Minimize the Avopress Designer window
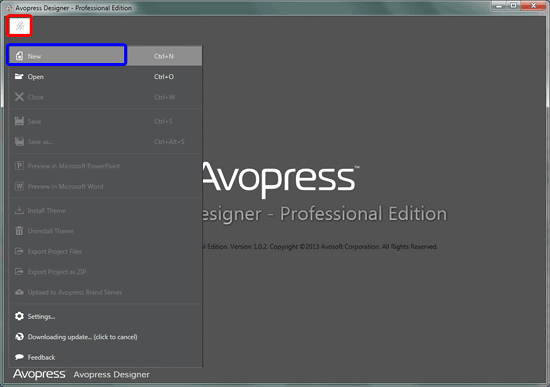 click(x=499, y=6)
